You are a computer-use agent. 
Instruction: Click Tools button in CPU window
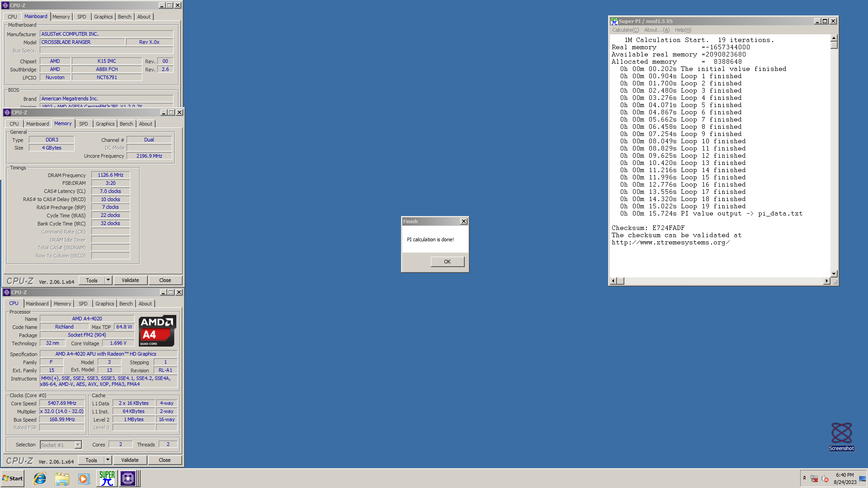coord(91,460)
